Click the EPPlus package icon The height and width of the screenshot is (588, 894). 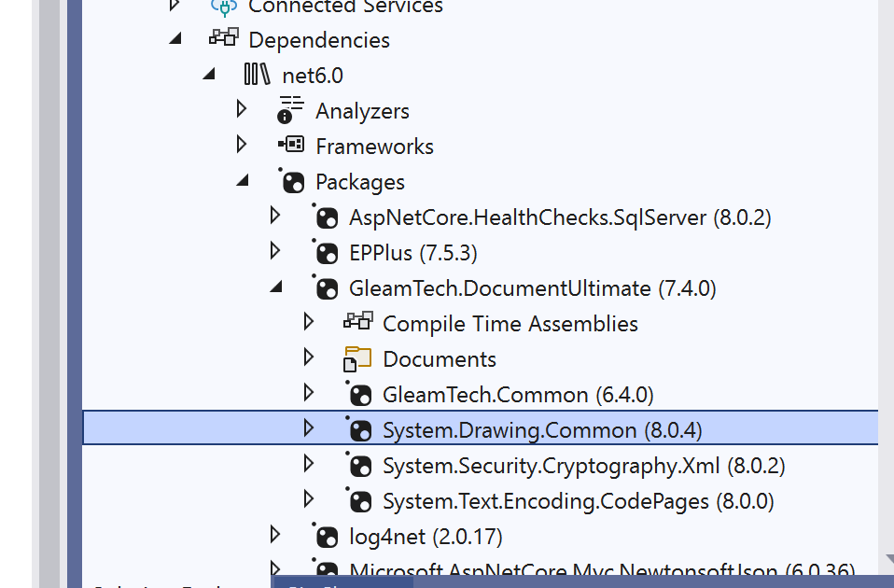[326, 253]
